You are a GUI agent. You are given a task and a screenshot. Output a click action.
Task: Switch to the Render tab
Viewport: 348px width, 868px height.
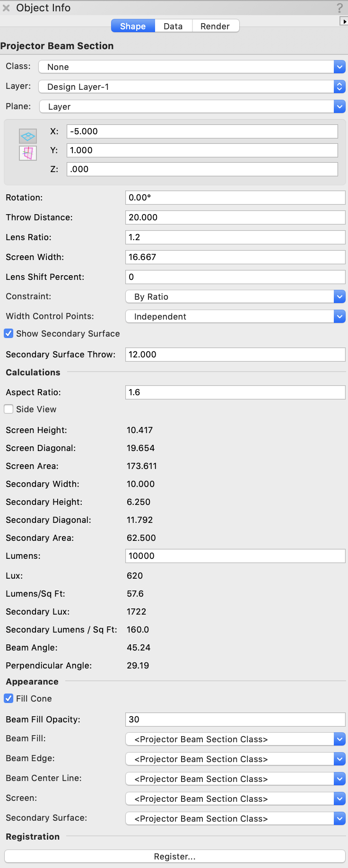pyautogui.click(x=215, y=26)
